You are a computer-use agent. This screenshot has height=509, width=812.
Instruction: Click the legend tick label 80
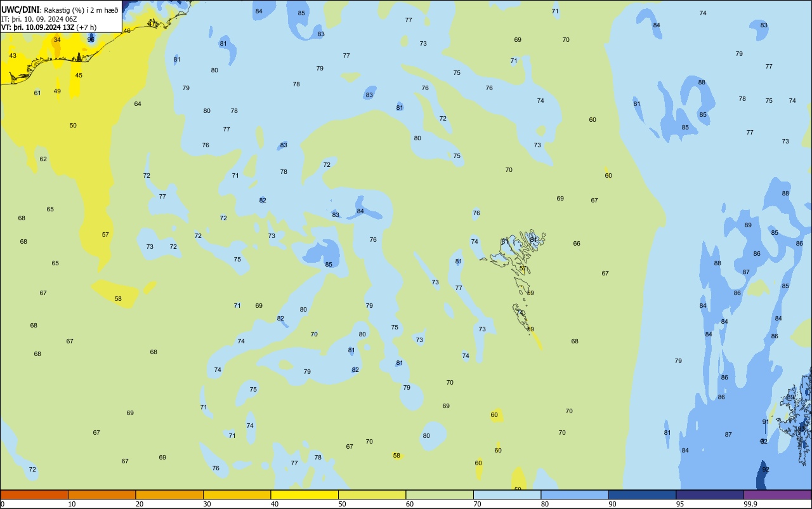[545, 504]
